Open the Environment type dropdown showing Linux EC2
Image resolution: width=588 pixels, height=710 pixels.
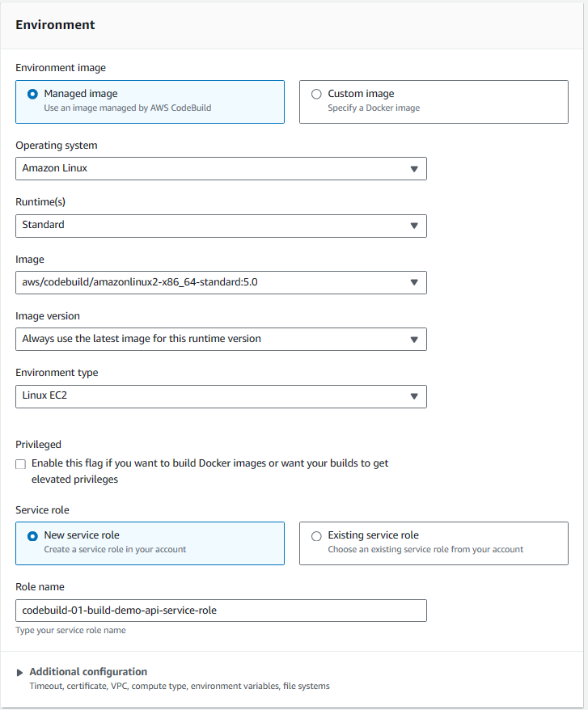pos(221,396)
